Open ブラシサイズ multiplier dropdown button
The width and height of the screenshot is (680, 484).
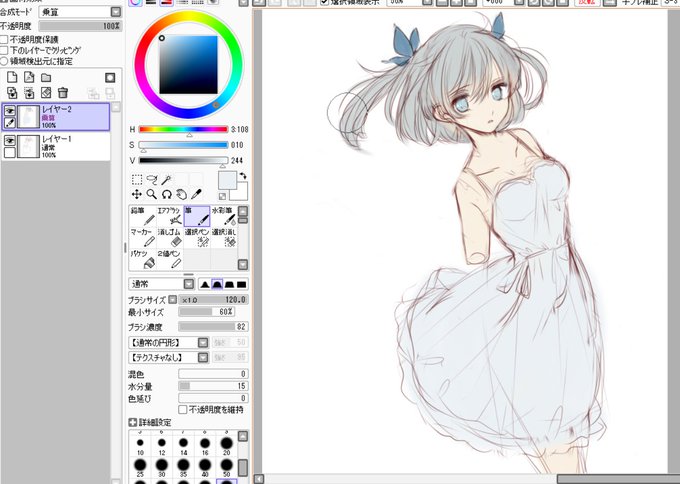(173, 299)
